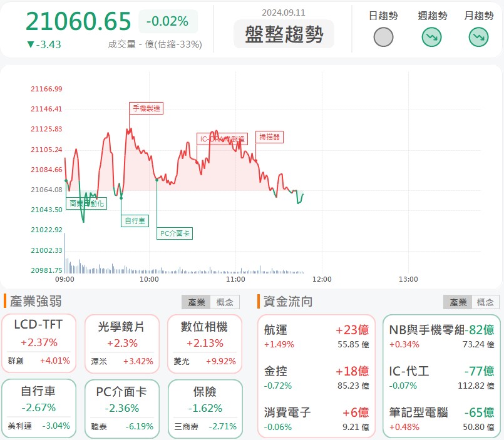Viewport: 504px width, 440px height.
Task: Click stock 菱光 +9.92%
Action: pyautogui.click(x=205, y=361)
